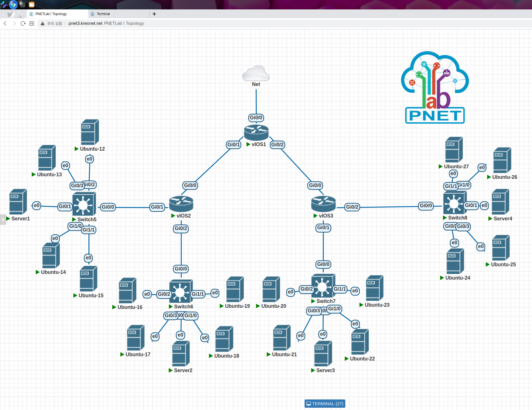532x410 pixels.
Task: Click the Ubuntu-24 host icon
Action: pyautogui.click(x=455, y=261)
